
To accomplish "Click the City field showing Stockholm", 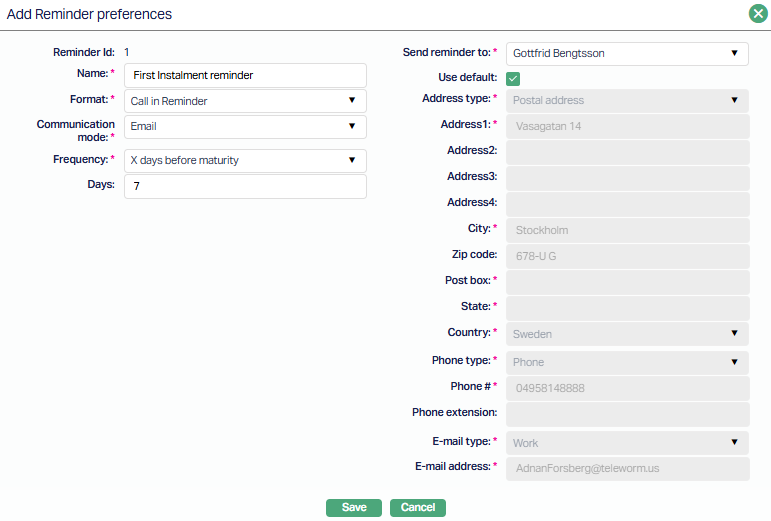I will (627, 231).
